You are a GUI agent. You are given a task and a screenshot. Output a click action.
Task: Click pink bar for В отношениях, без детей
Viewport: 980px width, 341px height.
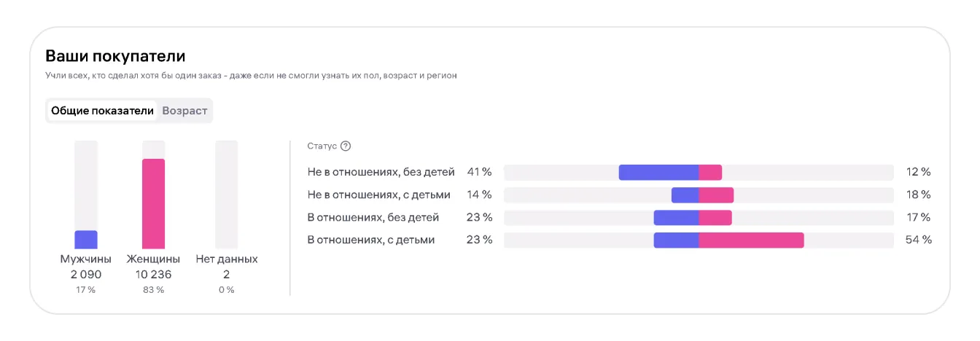click(x=715, y=218)
